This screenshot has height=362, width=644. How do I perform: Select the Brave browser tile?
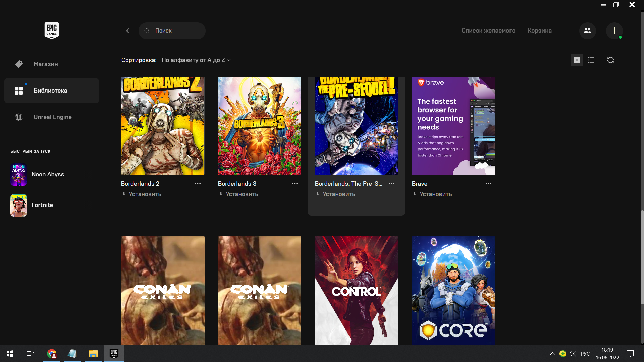point(453,126)
